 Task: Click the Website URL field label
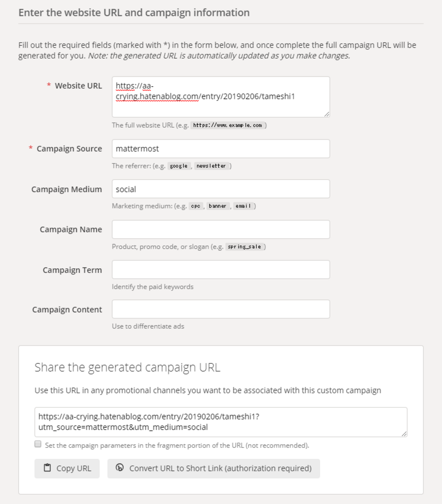click(78, 86)
